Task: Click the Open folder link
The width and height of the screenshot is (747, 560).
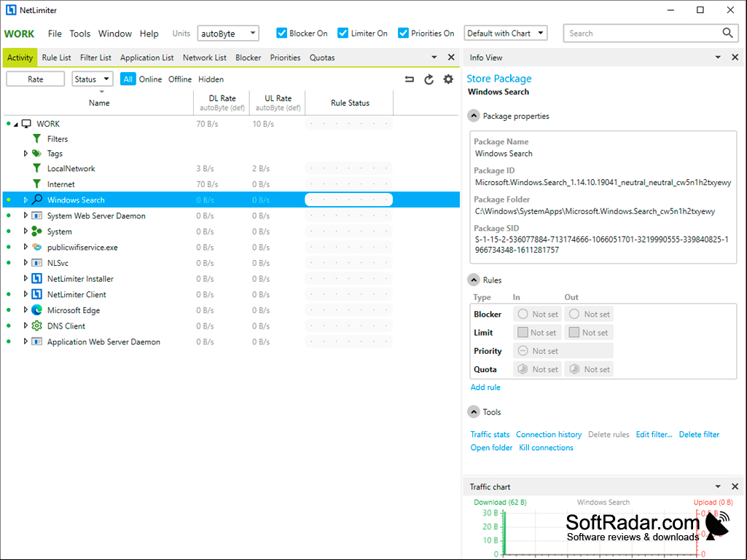Action: coord(491,448)
